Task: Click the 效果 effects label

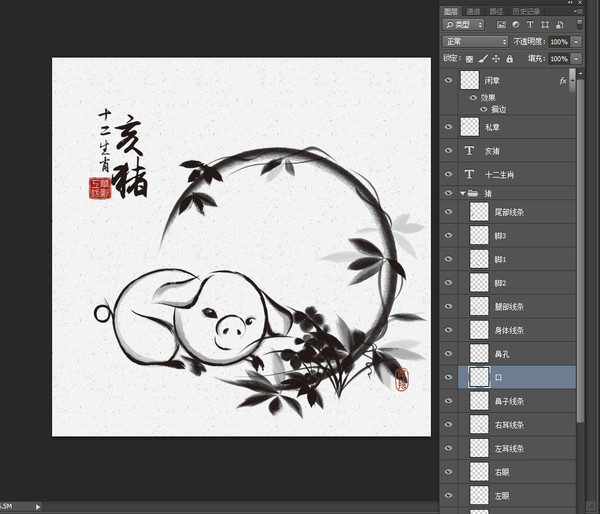Action: (x=488, y=98)
